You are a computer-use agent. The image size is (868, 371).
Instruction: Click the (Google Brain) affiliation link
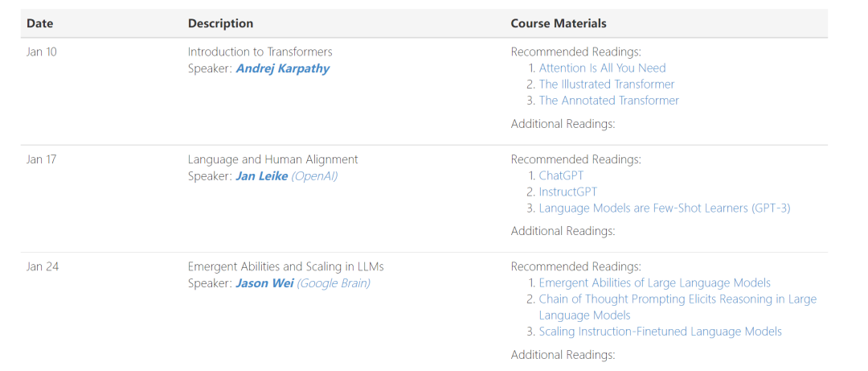click(334, 283)
